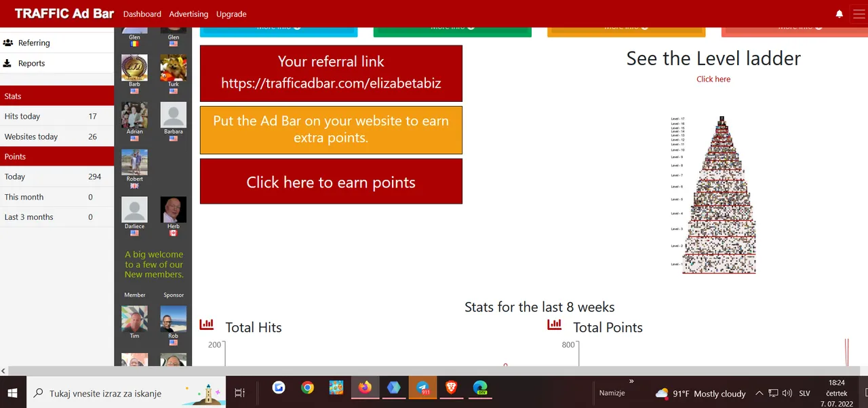Open sponsor Rob's avatar
The height and width of the screenshot is (408, 868).
click(x=174, y=318)
